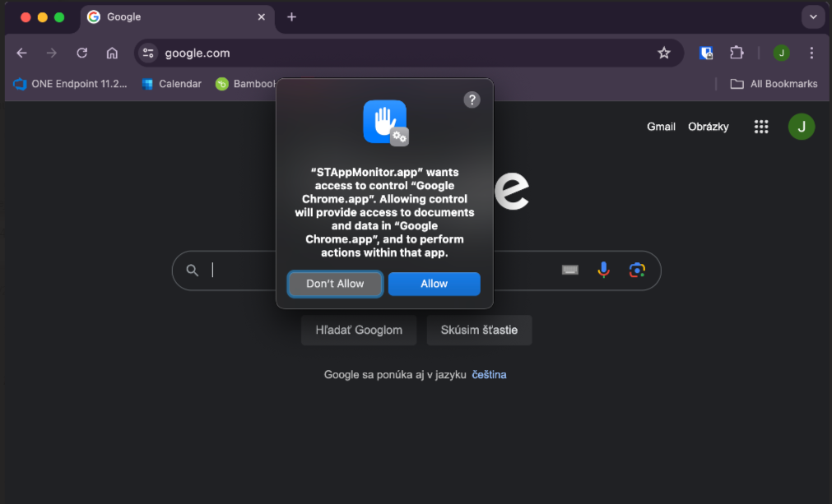Open the browser home page icon
Image resolution: width=832 pixels, height=504 pixels.
coord(112,53)
